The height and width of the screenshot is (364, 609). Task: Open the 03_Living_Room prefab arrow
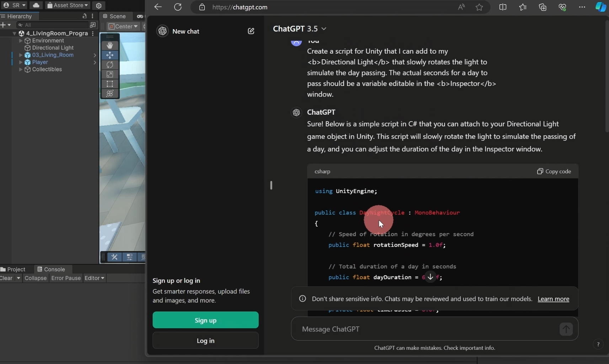(95, 55)
